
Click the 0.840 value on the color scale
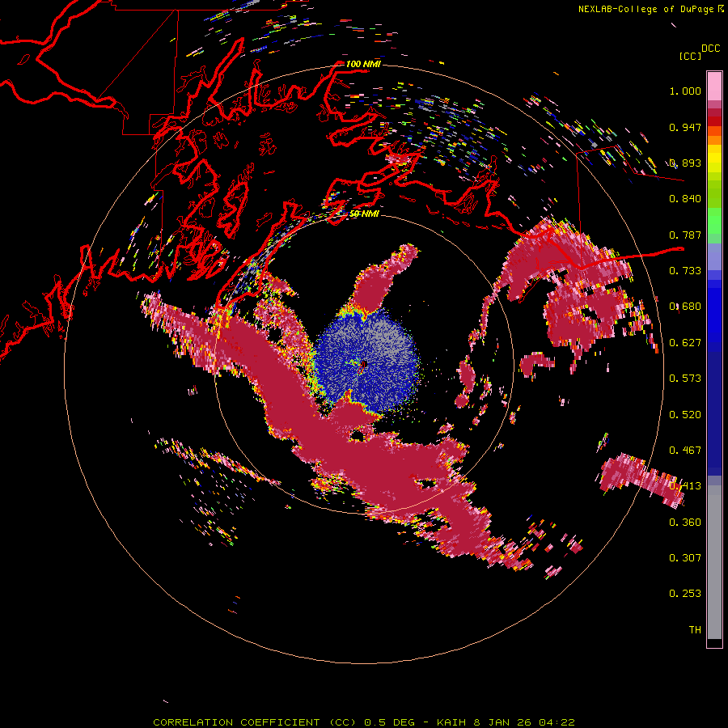pos(685,199)
